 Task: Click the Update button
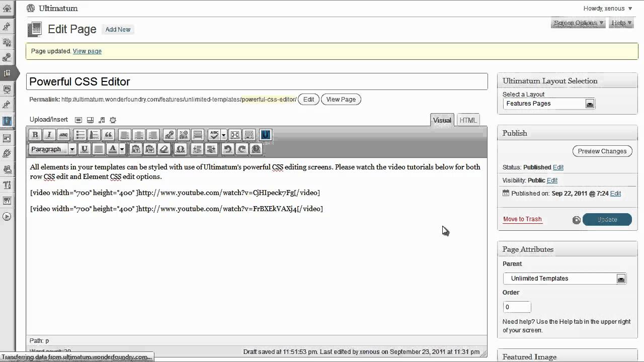tap(607, 220)
